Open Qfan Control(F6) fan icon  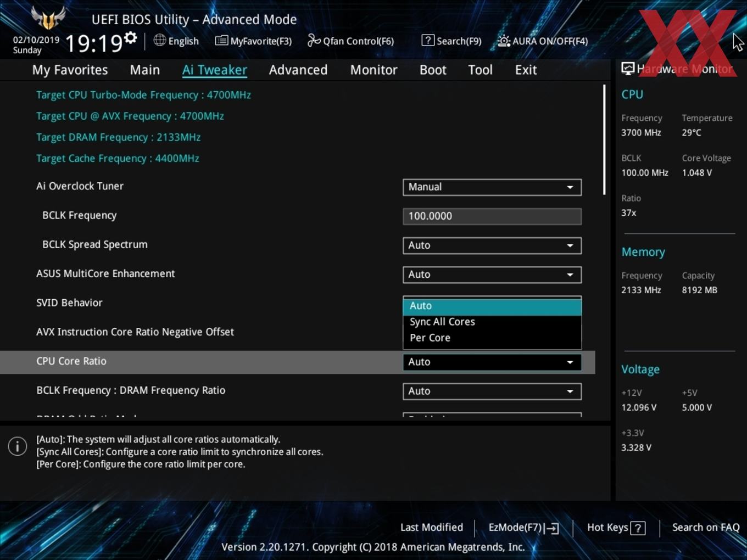(314, 40)
